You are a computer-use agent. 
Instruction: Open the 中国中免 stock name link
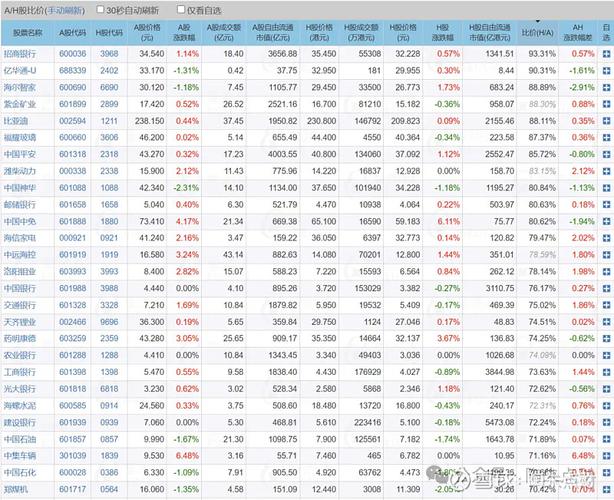20,222
